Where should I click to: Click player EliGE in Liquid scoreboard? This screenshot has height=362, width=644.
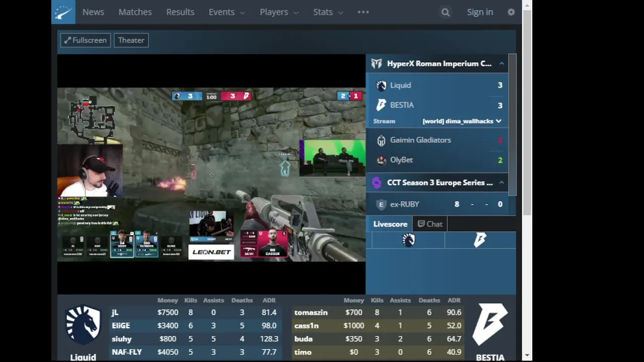(x=121, y=326)
